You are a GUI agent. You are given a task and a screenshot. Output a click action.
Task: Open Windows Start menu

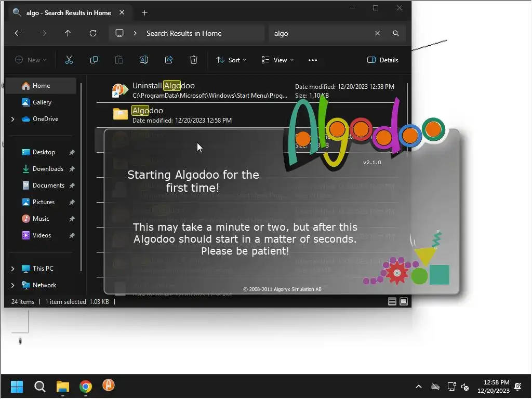[x=17, y=387]
